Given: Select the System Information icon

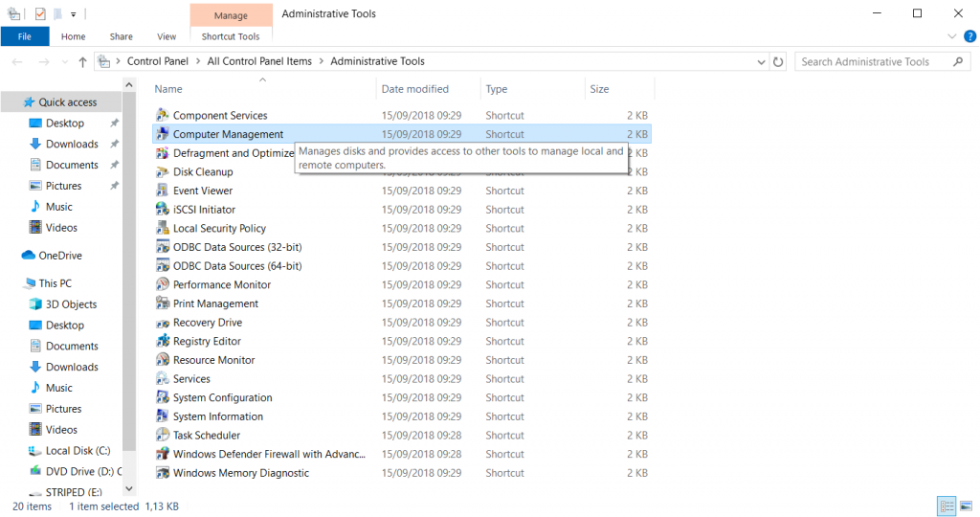Looking at the screenshot, I should 163,416.
